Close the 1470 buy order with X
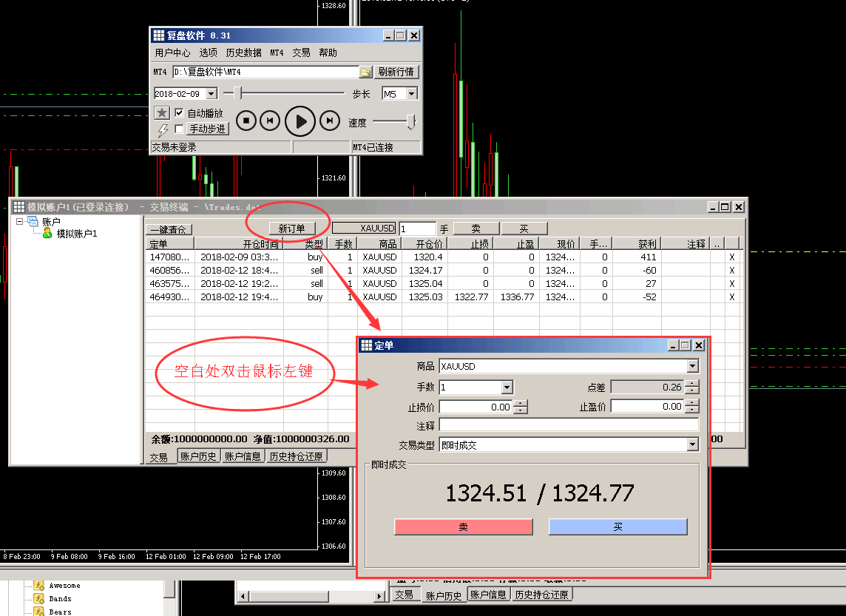Viewport: 846px width, 616px height. click(x=732, y=257)
